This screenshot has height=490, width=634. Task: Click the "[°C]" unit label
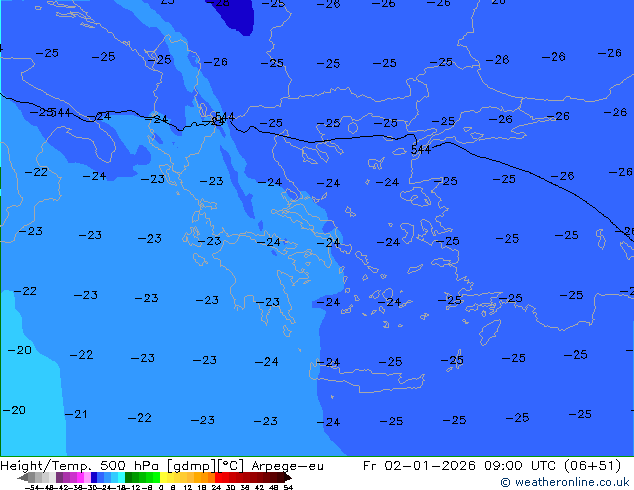point(231,466)
